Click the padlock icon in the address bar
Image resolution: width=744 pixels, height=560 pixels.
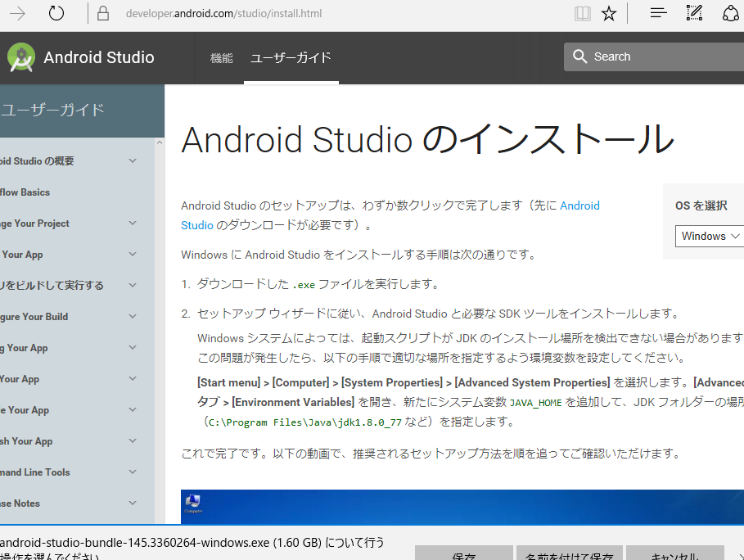102,14
